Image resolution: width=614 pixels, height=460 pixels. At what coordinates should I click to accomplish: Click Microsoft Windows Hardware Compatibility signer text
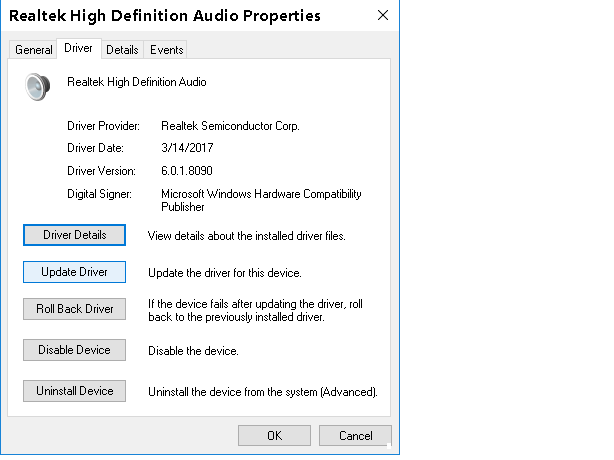[x=261, y=200]
